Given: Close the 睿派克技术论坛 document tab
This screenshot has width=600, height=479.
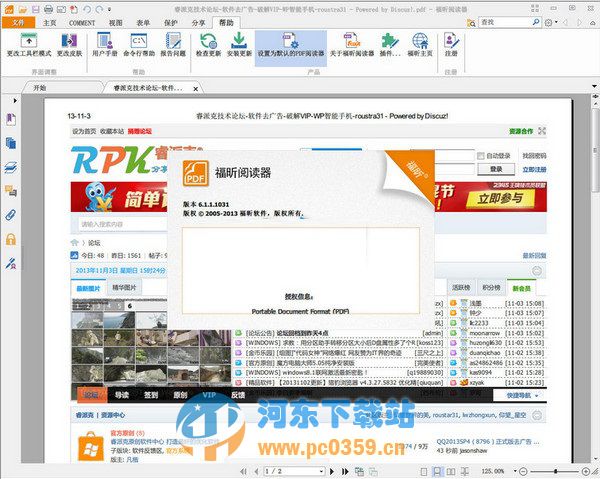Looking at the screenshot, I should point(196,89).
